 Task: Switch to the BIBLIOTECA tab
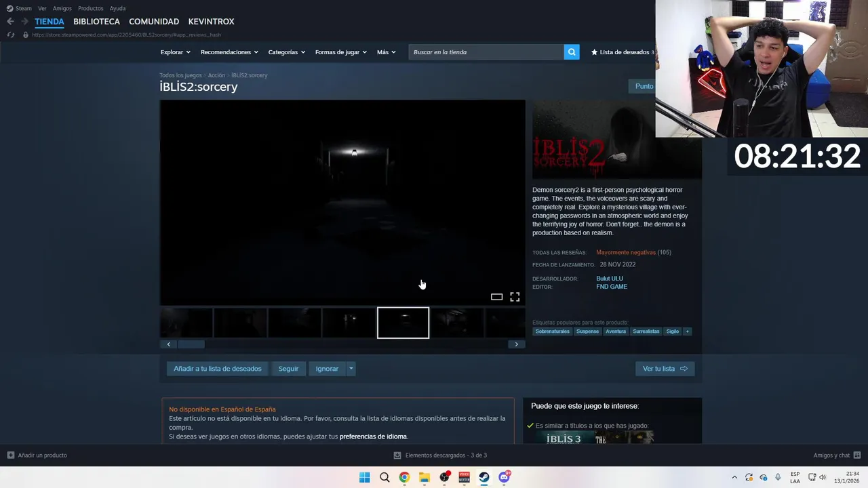(96, 22)
